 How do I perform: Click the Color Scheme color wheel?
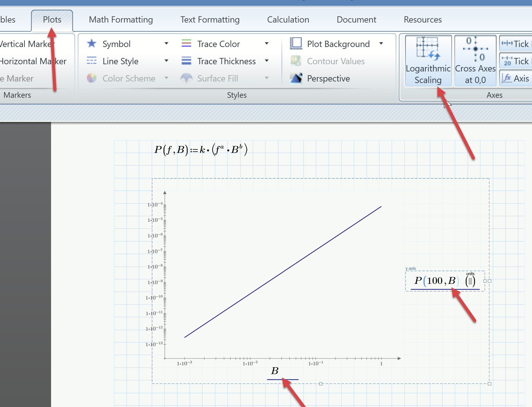pyautogui.click(x=91, y=78)
